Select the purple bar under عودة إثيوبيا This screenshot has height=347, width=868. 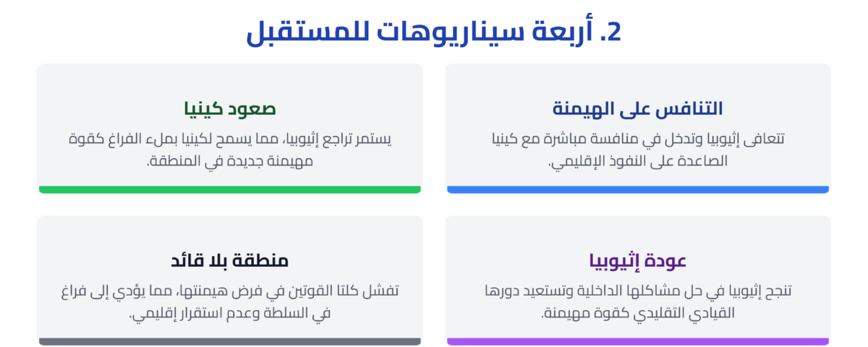click(x=637, y=341)
